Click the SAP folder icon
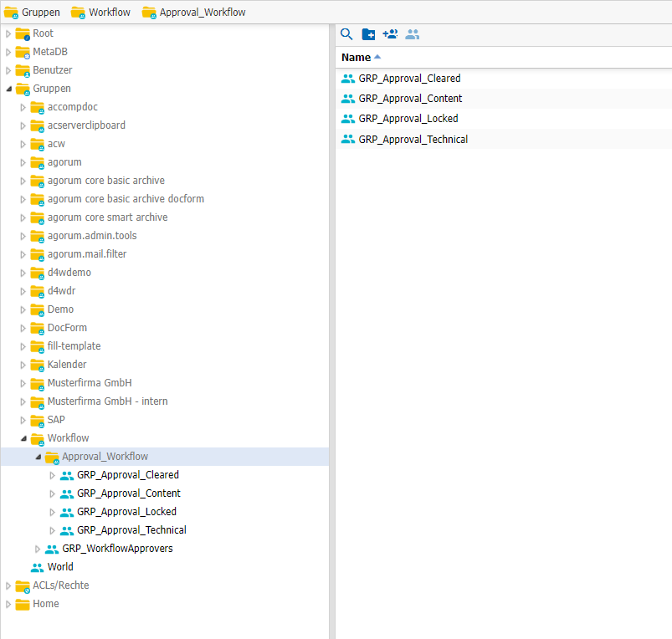 38,420
